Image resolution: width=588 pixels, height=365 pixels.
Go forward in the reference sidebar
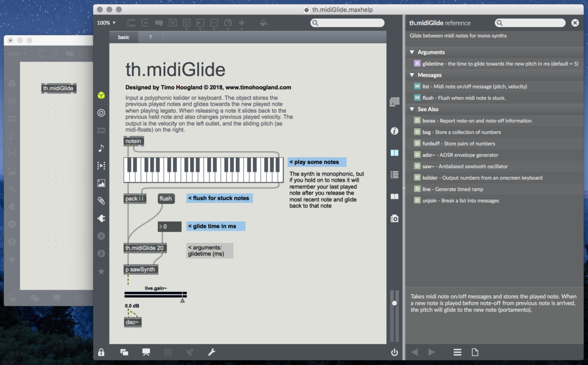[x=432, y=352]
